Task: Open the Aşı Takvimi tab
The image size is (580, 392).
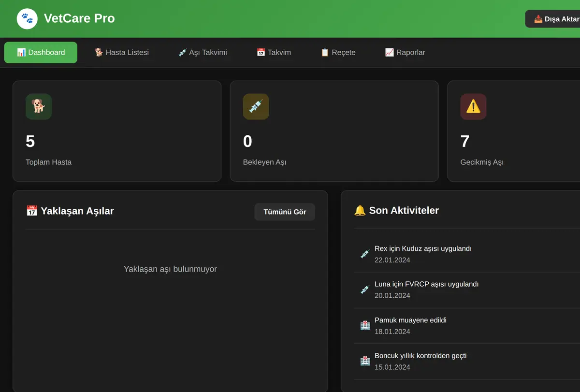Action: coord(202,52)
